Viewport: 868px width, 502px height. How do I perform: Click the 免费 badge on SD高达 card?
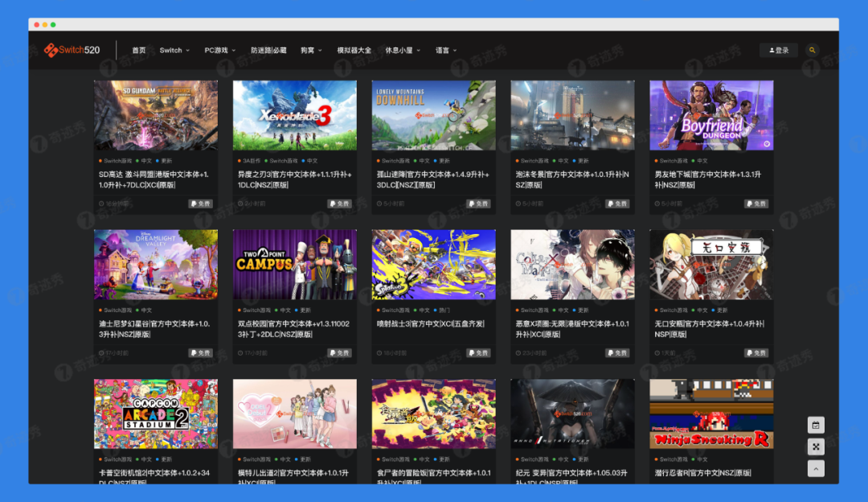[201, 204]
